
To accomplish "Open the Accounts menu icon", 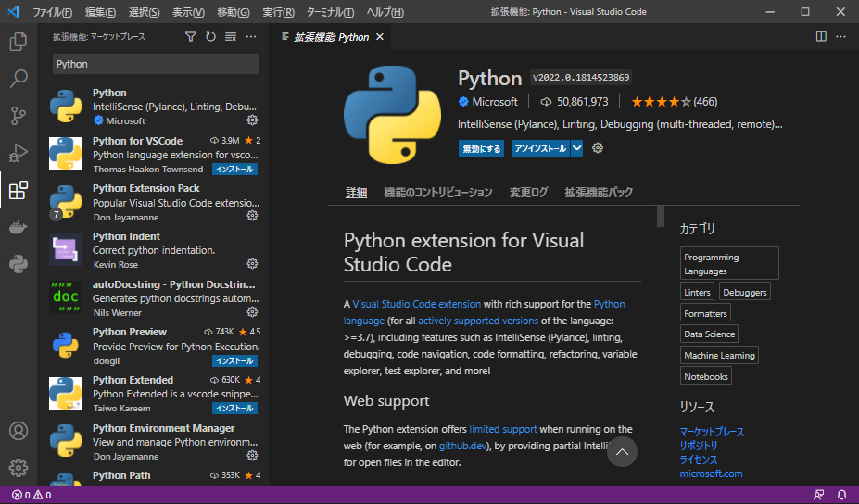I will 19,431.
